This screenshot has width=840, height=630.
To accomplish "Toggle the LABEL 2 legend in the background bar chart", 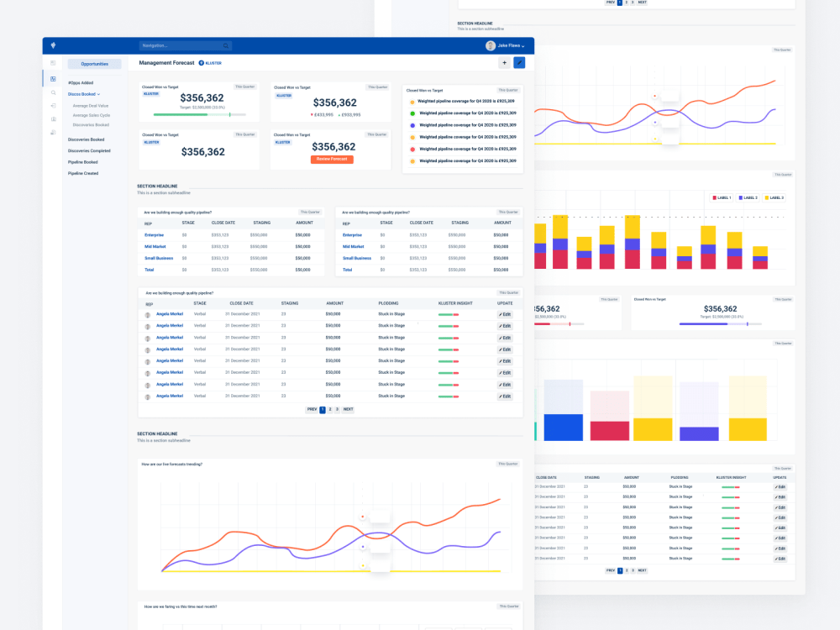I will point(748,198).
